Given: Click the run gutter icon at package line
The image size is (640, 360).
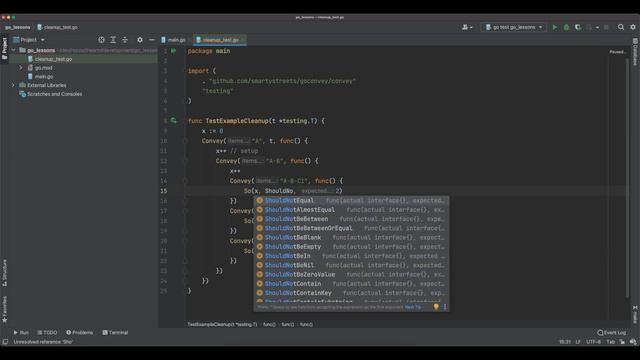Looking at the screenshot, I should [x=173, y=51].
